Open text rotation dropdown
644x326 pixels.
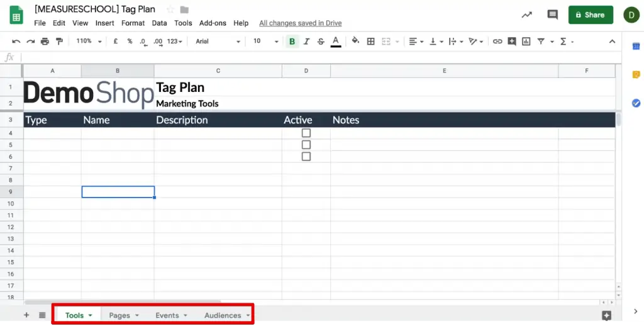476,41
